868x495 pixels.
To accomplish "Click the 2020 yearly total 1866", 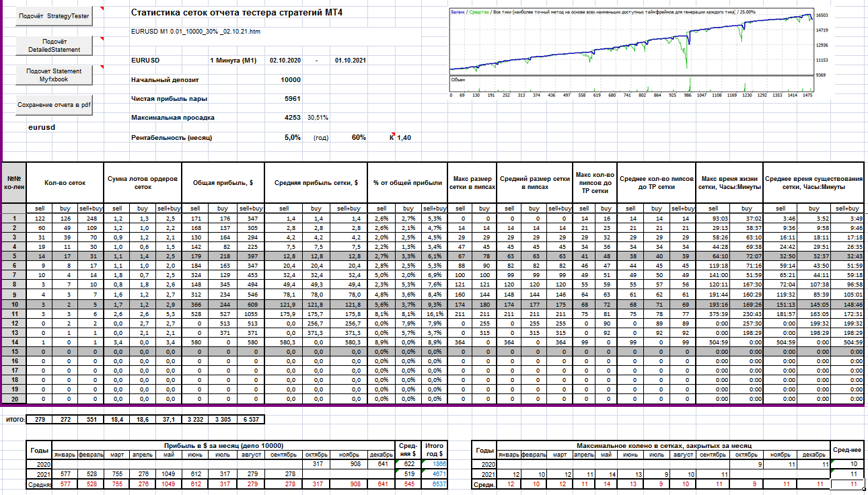I will [434, 464].
